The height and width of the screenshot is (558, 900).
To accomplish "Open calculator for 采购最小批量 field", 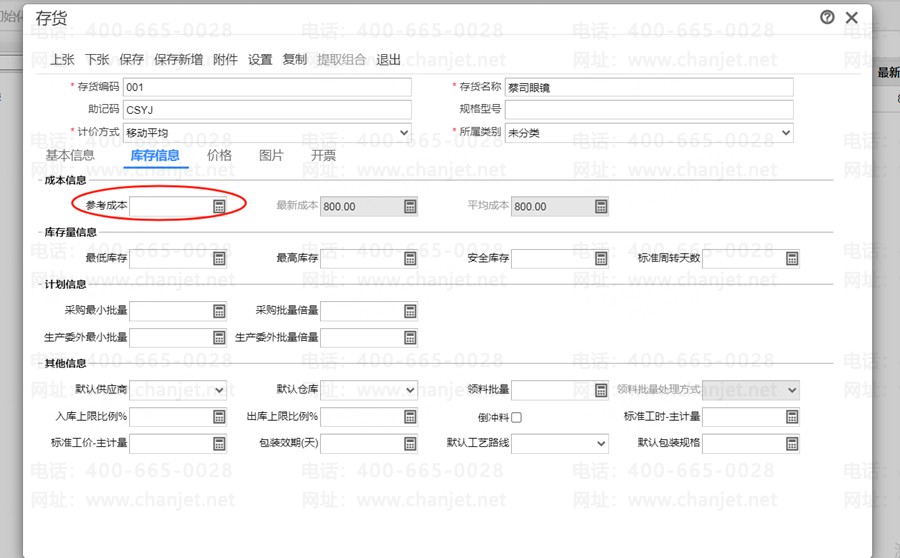I will click(x=219, y=311).
